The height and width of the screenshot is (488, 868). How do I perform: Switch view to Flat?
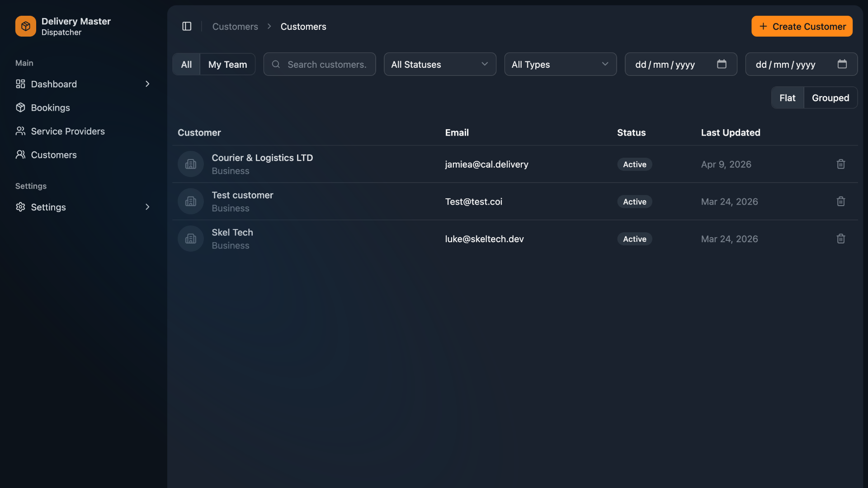[x=788, y=98]
